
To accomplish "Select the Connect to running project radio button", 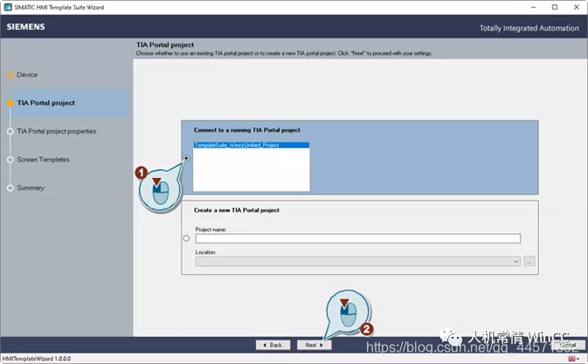I will [186, 158].
